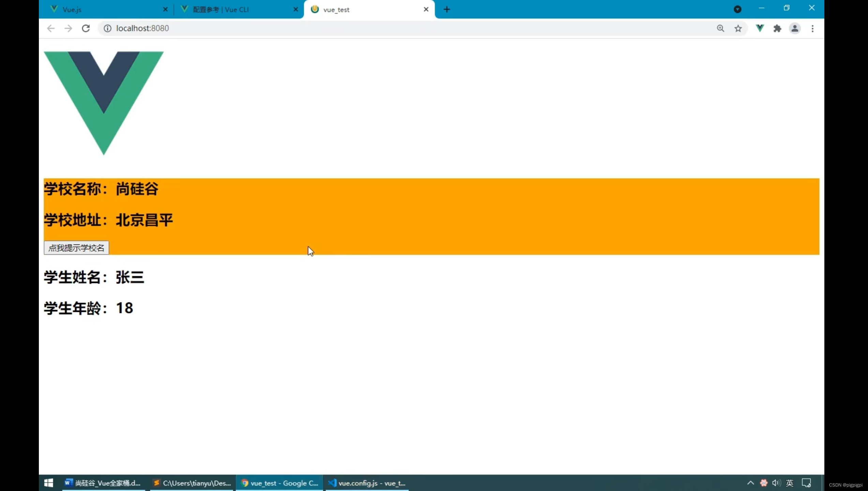Open the vue_test - Google Chrome taskbar item

click(280, 483)
